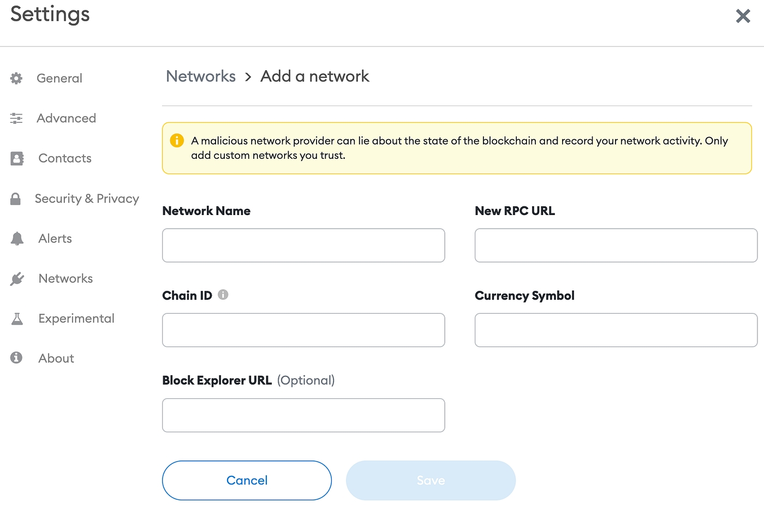Image resolution: width=764 pixels, height=532 pixels.
Task: Click the Contacts address book icon
Action: 17,159
